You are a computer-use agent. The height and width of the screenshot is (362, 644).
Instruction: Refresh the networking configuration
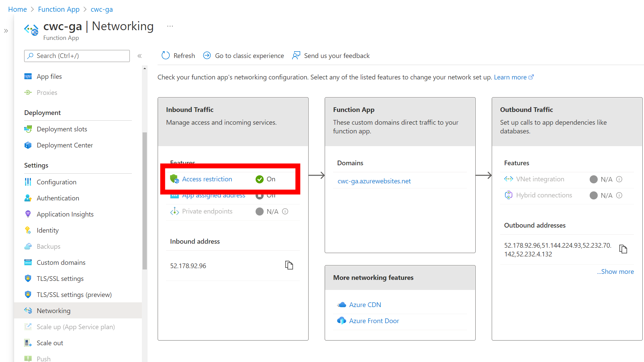tap(178, 55)
